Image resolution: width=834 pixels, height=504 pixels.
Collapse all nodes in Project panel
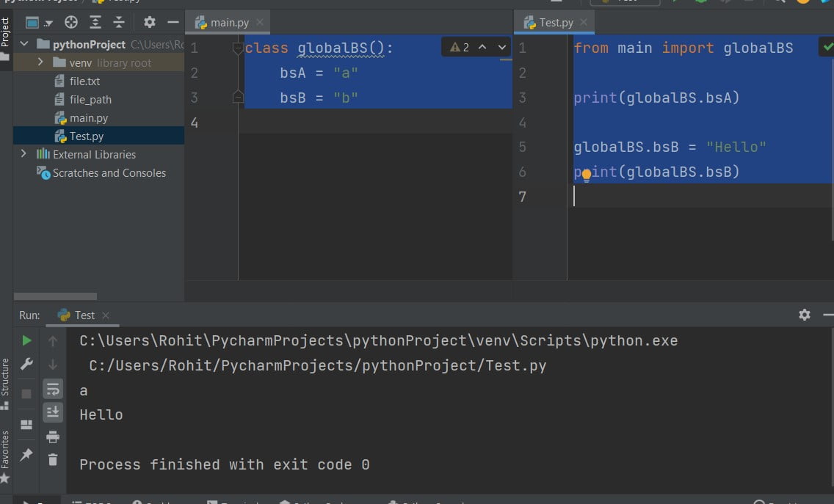pos(119,22)
